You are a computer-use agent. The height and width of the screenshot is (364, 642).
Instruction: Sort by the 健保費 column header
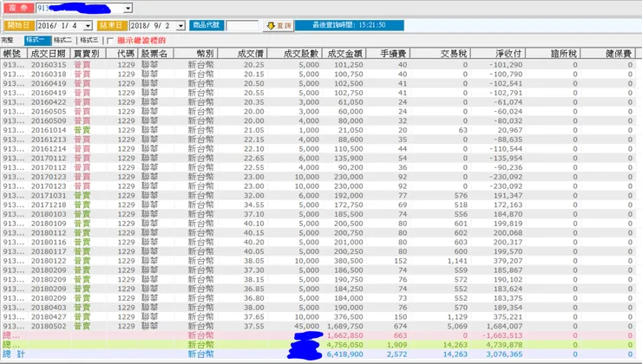[608, 53]
